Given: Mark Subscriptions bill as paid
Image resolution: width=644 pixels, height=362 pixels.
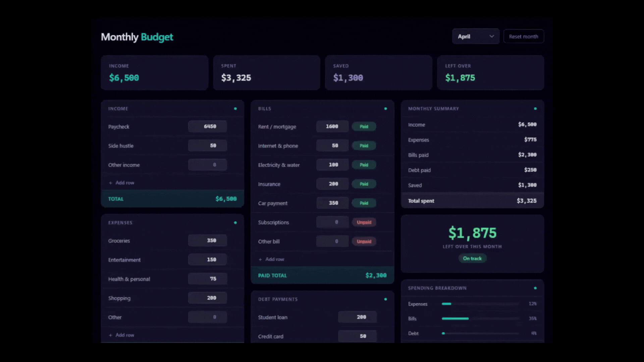Looking at the screenshot, I should pos(364,222).
